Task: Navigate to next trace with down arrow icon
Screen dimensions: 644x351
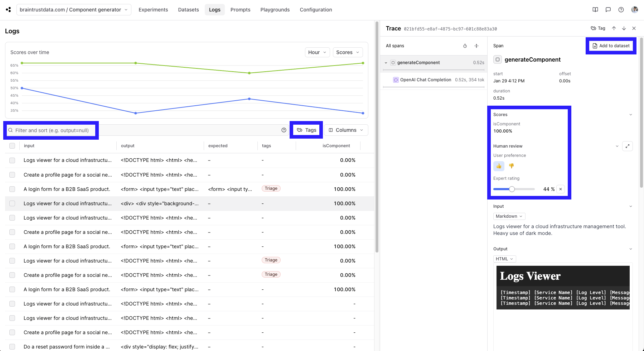Action: coord(624,28)
